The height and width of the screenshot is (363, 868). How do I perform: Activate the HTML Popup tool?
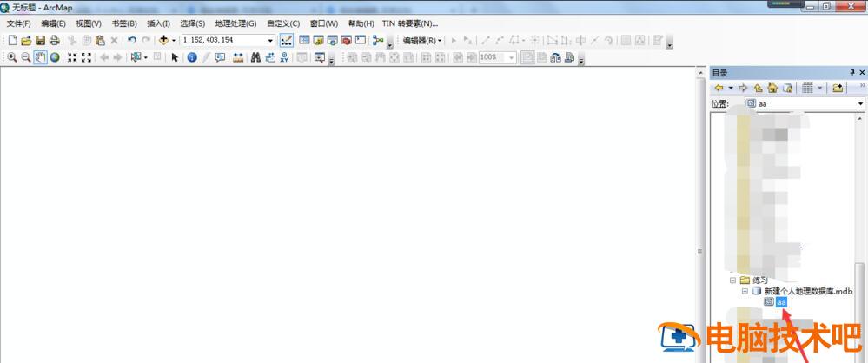221,57
